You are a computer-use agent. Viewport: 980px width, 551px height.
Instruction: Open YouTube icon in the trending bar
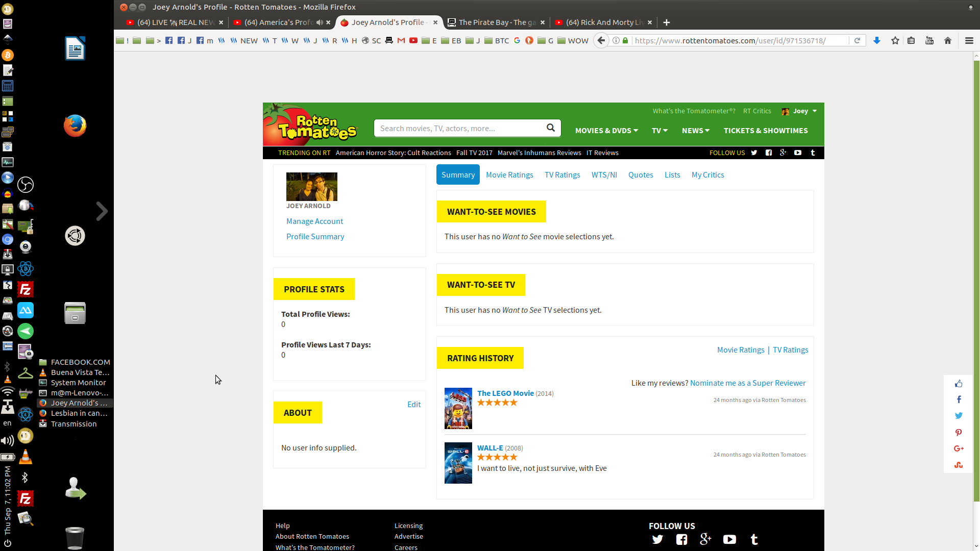click(x=798, y=153)
